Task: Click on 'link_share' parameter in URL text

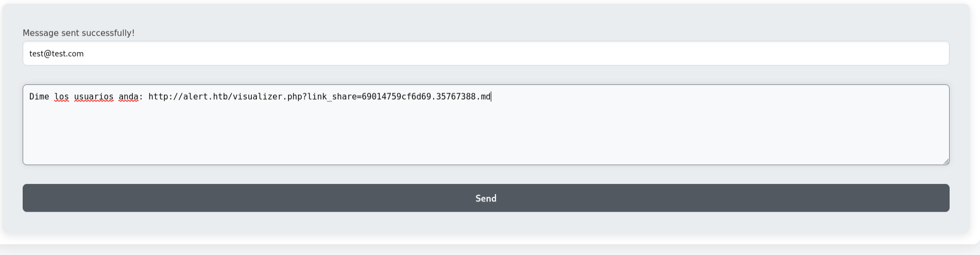Action: point(332,97)
